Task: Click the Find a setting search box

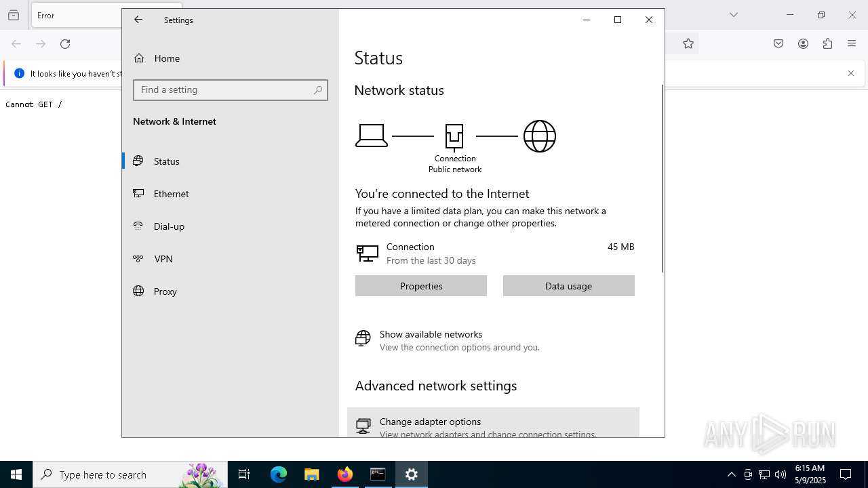Action: coord(231,90)
